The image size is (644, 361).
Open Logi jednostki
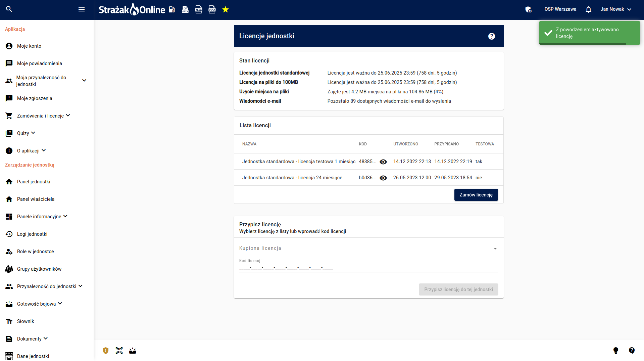click(x=32, y=234)
